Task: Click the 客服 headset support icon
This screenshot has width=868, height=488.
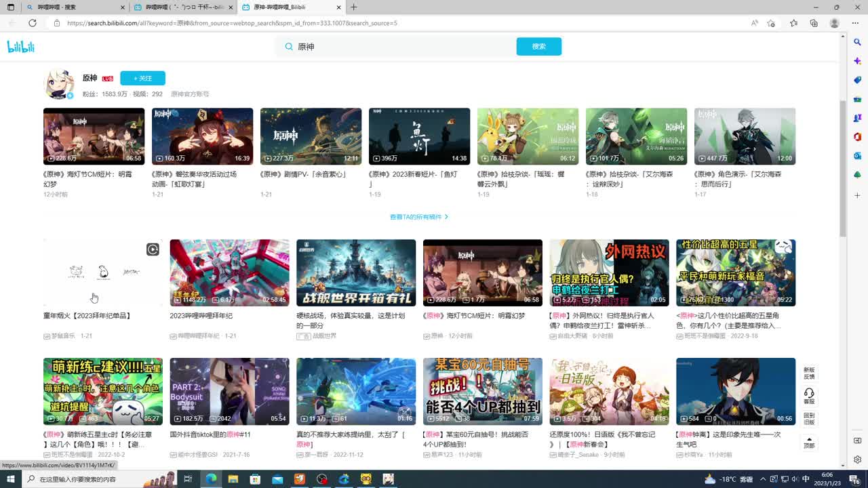Action: [808, 393]
